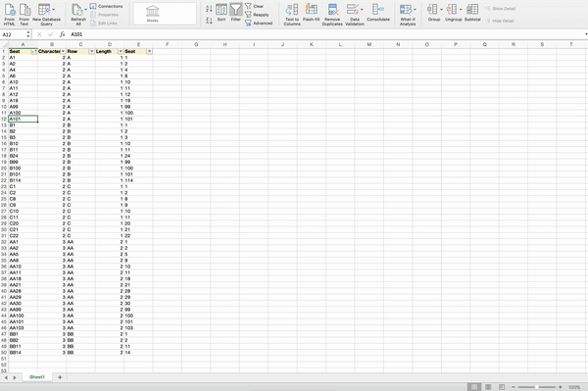The height and width of the screenshot is (391, 588).
Task: Open filter dropdown on Length column
Action: (121, 51)
